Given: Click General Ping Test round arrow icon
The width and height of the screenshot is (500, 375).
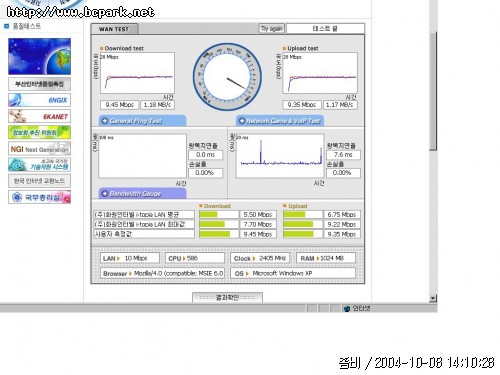Looking at the screenshot, I should [x=105, y=121].
